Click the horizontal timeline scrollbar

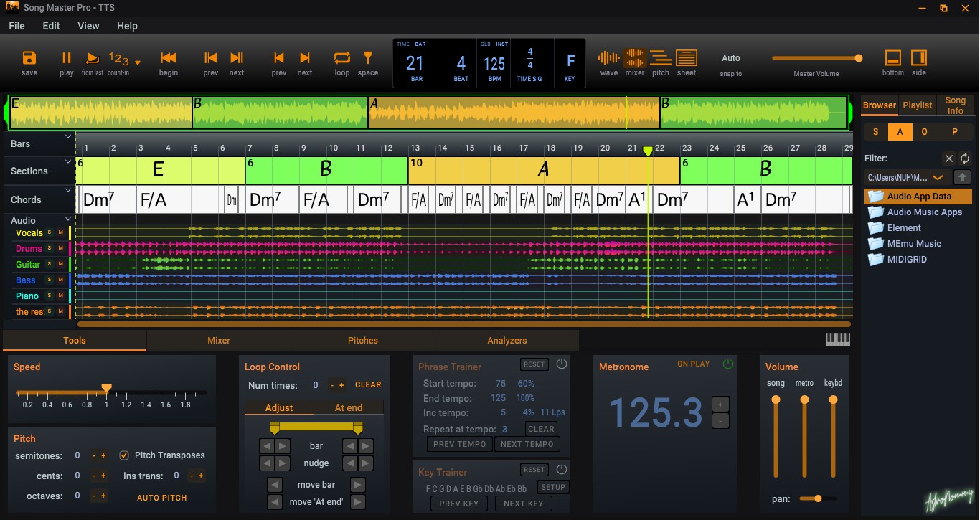463,324
